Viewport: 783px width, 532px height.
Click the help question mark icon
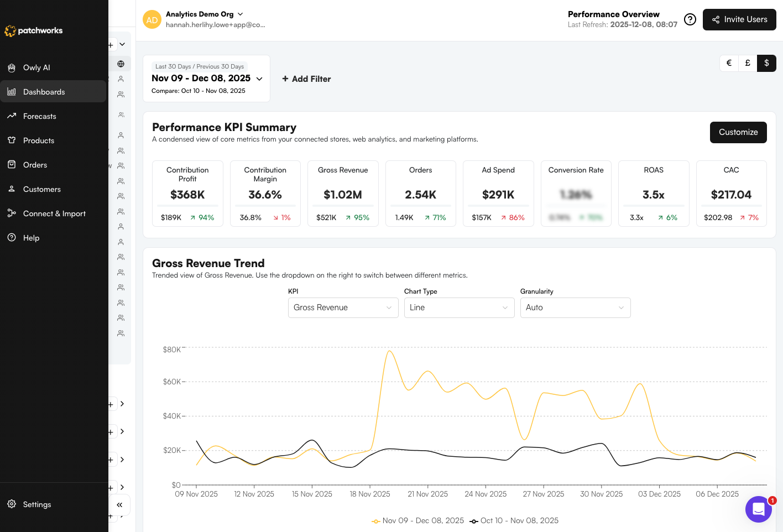(x=690, y=19)
